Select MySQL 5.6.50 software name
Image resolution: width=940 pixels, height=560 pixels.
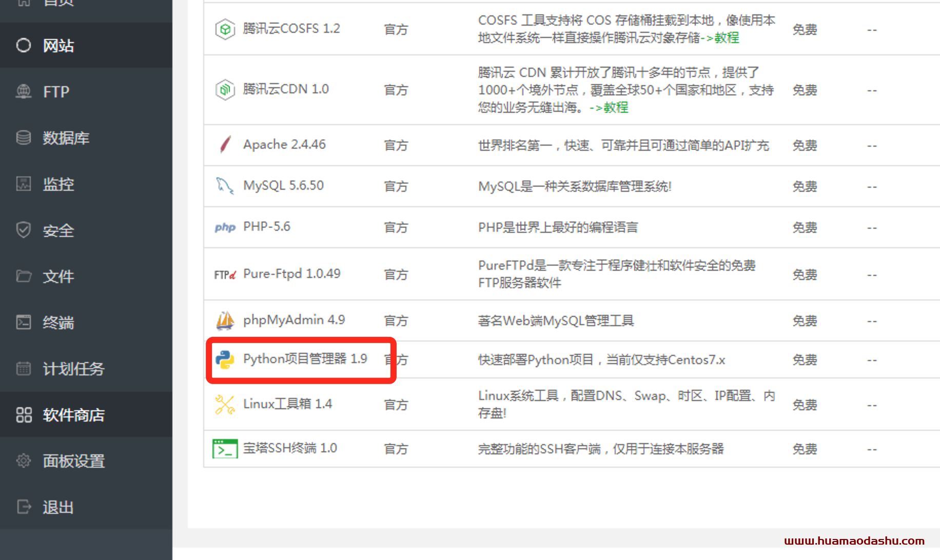pos(283,185)
